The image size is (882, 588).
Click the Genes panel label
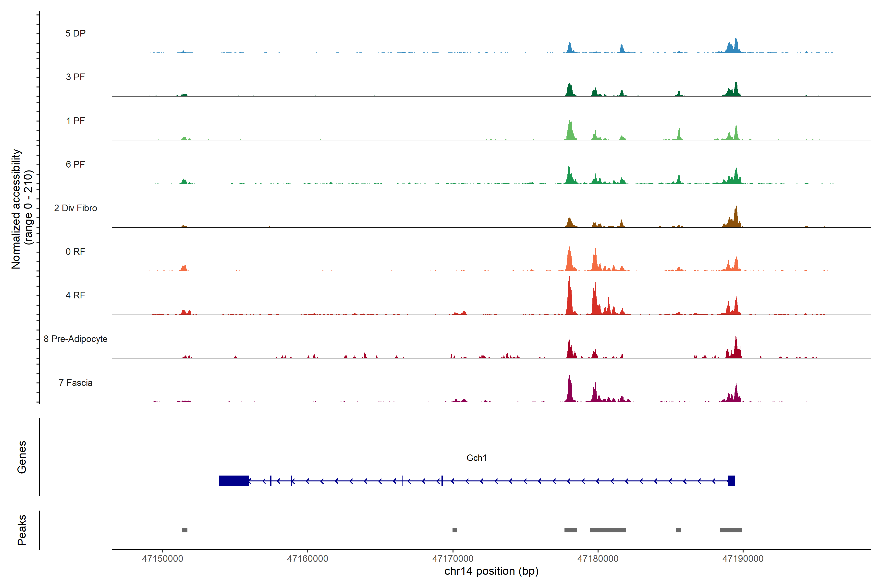[x=22, y=457]
